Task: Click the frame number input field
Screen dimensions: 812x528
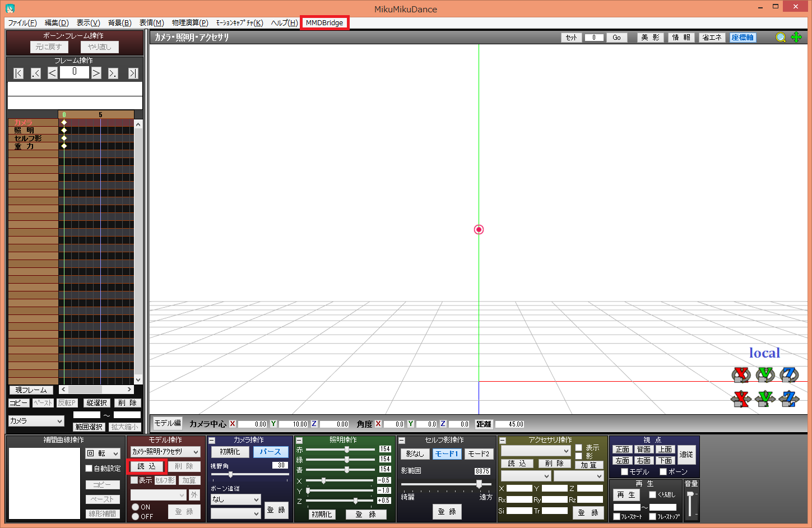Action: (75, 72)
